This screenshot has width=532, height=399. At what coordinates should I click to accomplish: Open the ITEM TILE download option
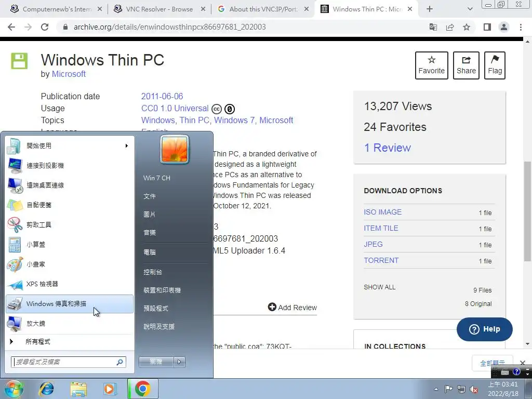pos(381,228)
